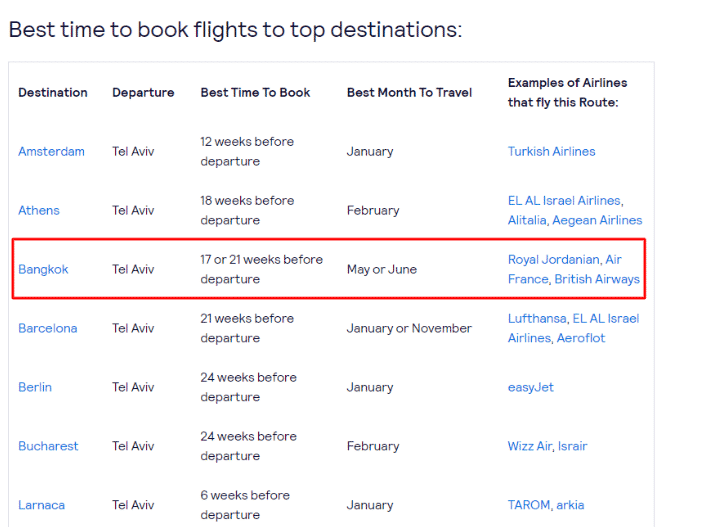
Task: Open the Israir airline link
Action: click(572, 446)
